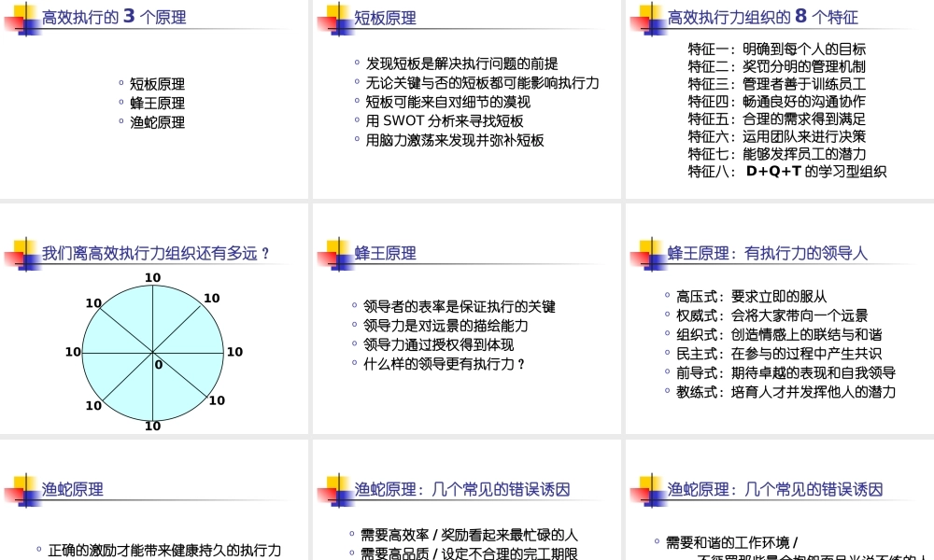Viewport: 934px width, 560px height.
Task: Select the bullet '权威式：会将大家带向一个远景'
Action: (x=772, y=315)
